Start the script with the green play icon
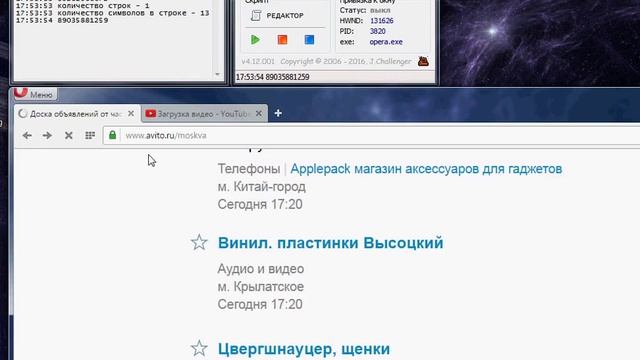The height and width of the screenshot is (360, 640). pyautogui.click(x=256, y=40)
